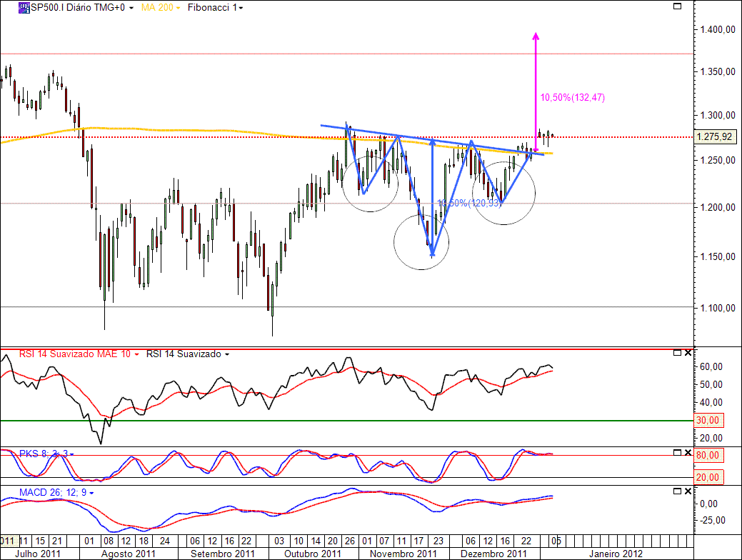The image size is (742, 560).
Task: Click the date marker 23 in November
Action: click(x=438, y=541)
